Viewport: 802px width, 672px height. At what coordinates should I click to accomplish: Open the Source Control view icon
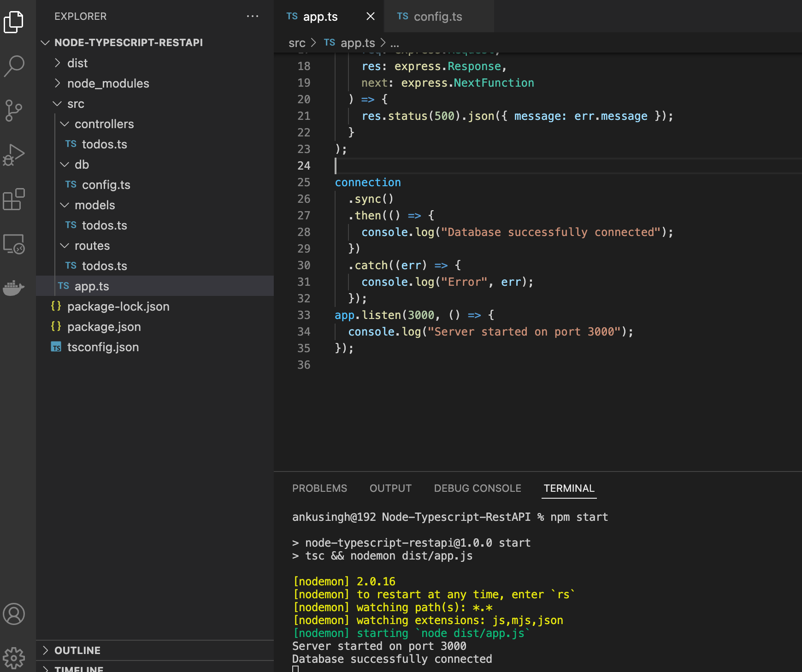click(x=14, y=111)
